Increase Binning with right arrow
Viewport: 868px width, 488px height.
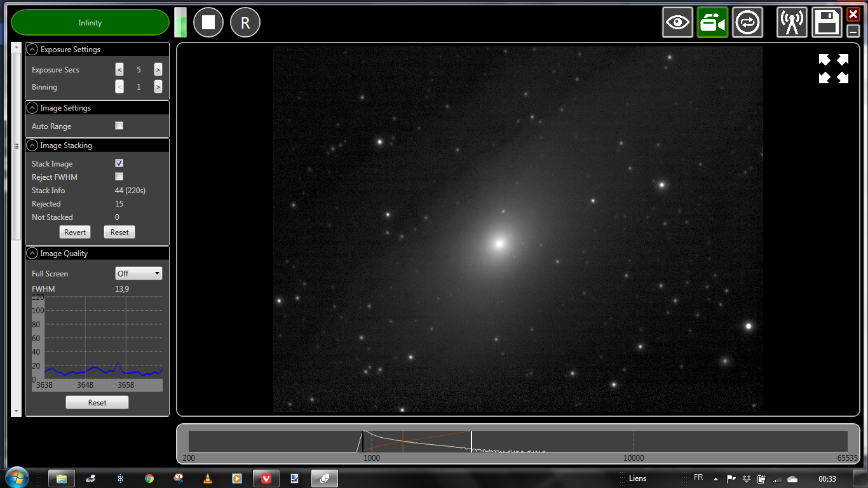(x=158, y=87)
